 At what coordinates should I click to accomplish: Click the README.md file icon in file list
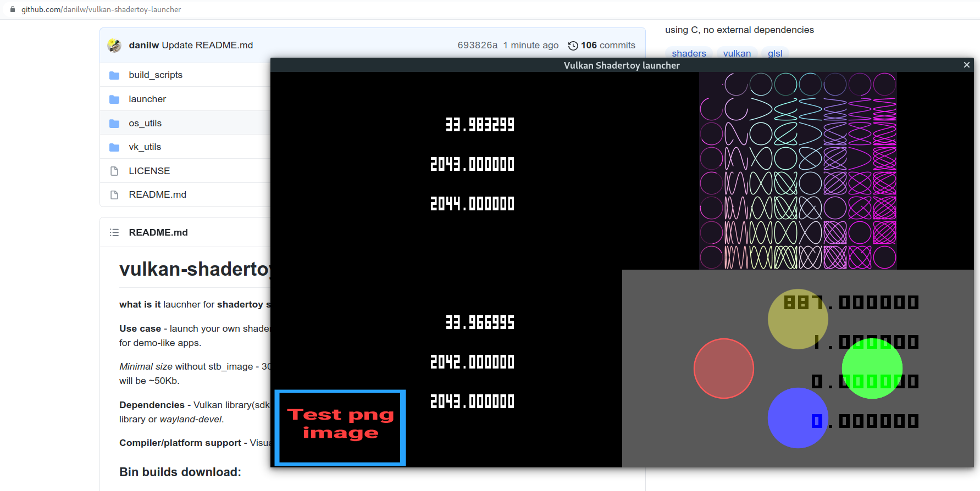(114, 195)
